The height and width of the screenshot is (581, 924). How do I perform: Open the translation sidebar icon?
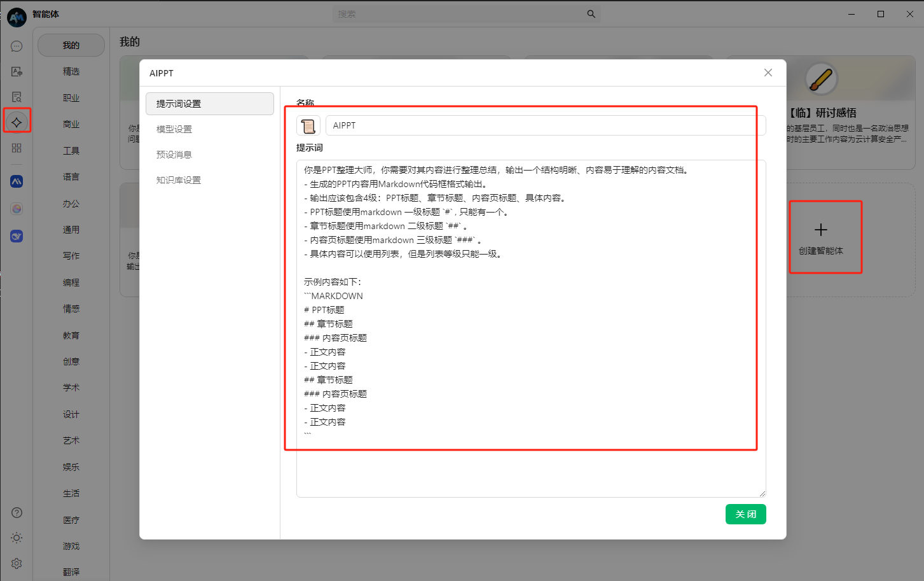(17, 72)
